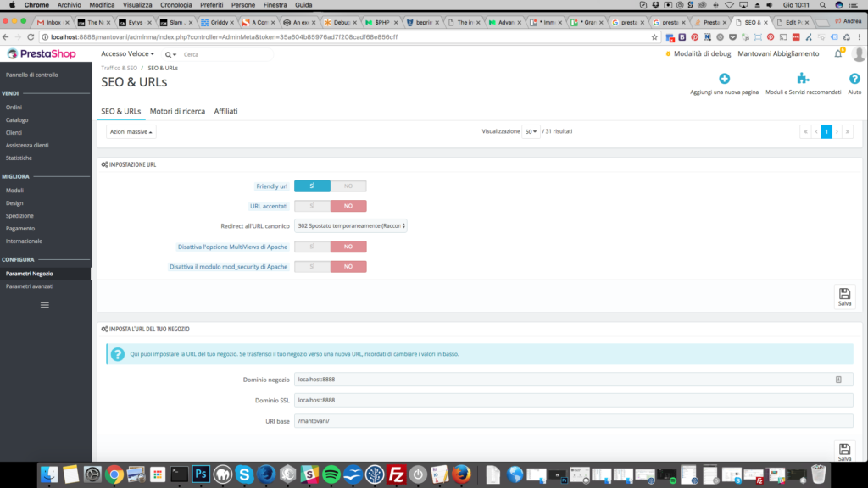Switch to Affiliati tab
This screenshot has width=868, height=488.
(225, 111)
